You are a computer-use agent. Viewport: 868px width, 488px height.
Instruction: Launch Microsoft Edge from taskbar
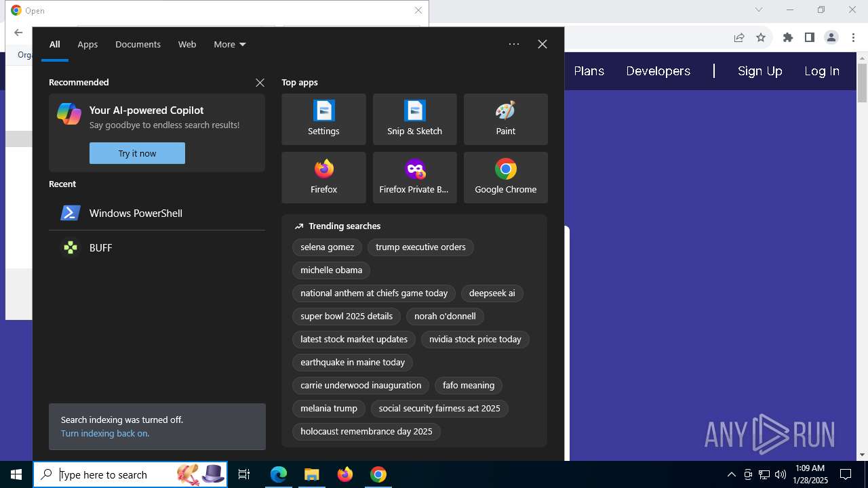tap(279, 474)
